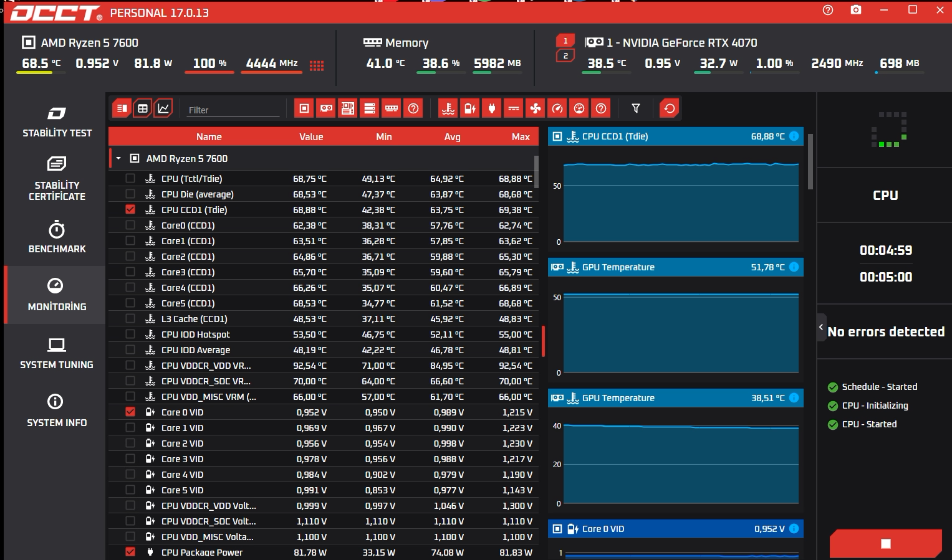
Task: Click the 'No errors detected' status text
Action: 886,331
